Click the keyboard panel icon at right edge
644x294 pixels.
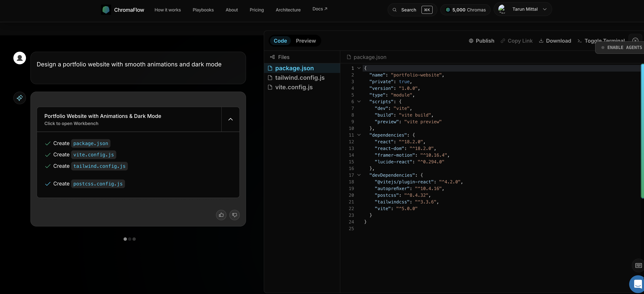coord(638,265)
